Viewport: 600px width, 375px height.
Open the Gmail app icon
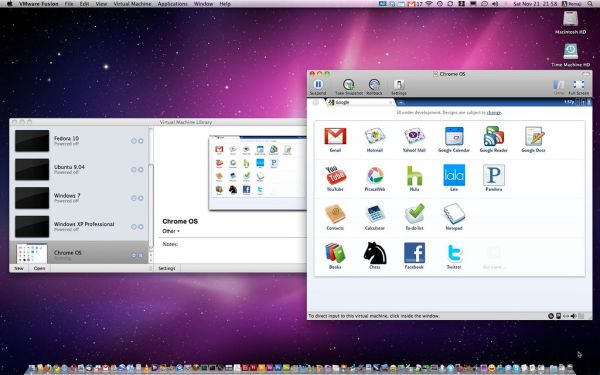(335, 140)
